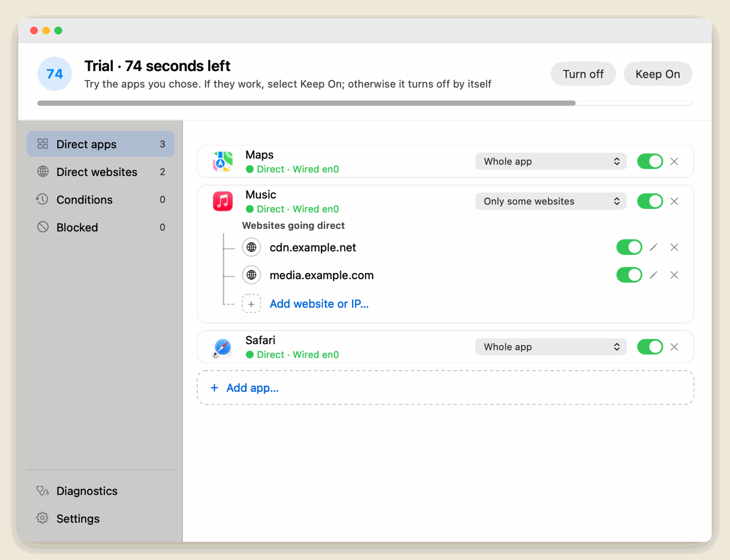Screen dimensions: 730x560
Task: Open the Safari Whole app dropdown
Action: (551, 347)
